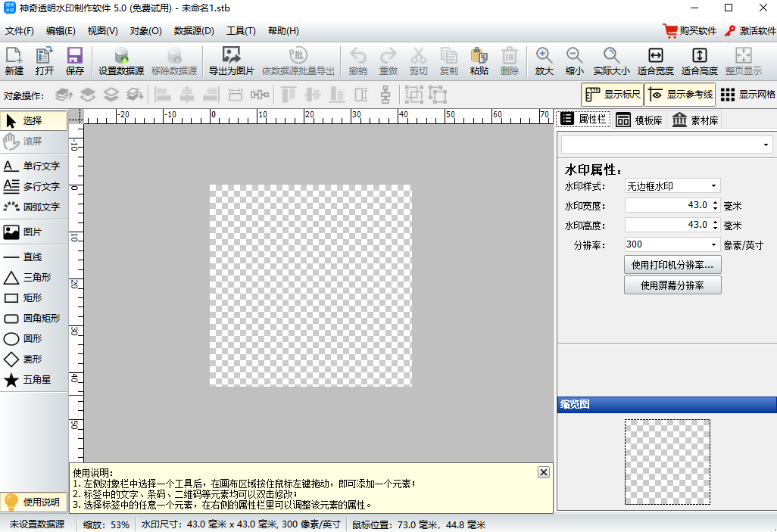The image size is (777, 532).
Task: Click Export as Image (导出为图片) icon
Action: point(231,61)
